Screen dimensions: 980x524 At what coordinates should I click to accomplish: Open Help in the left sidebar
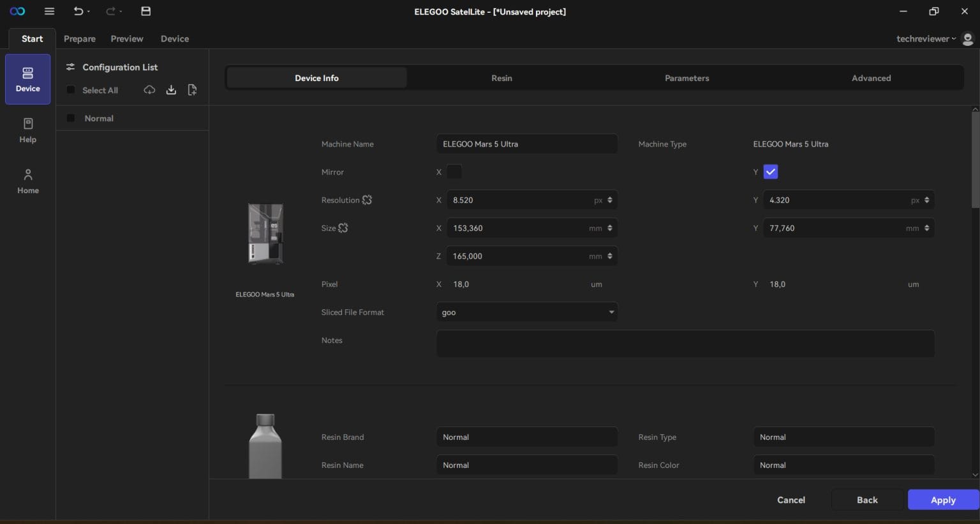point(27,130)
